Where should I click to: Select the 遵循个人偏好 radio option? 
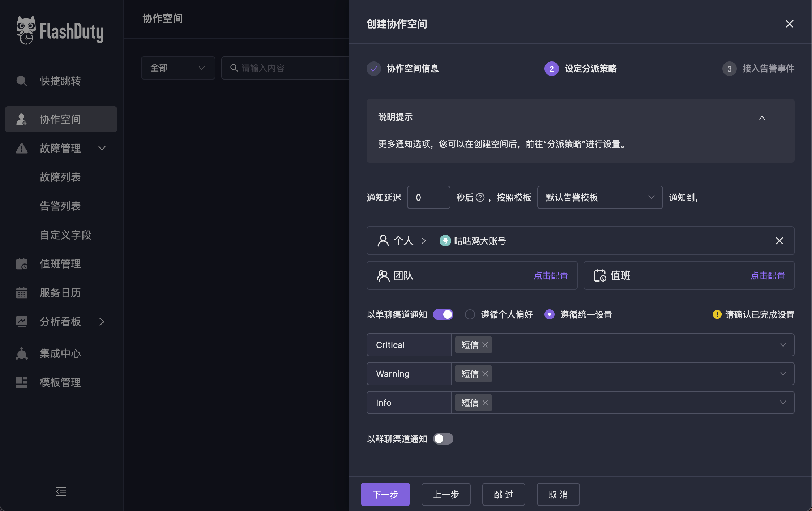(x=470, y=314)
